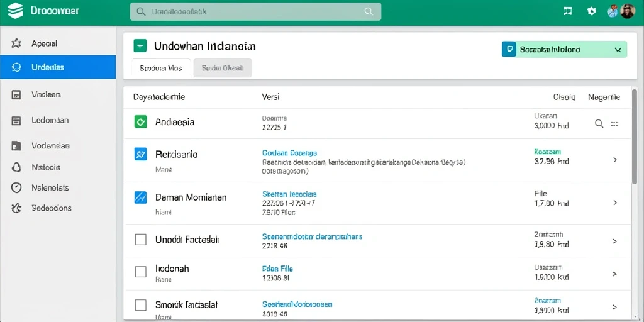Open the Goslaan Dsoangs link
Image resolution: width=644 pixels, height=322 pixels.
click(x=289, y=153)
